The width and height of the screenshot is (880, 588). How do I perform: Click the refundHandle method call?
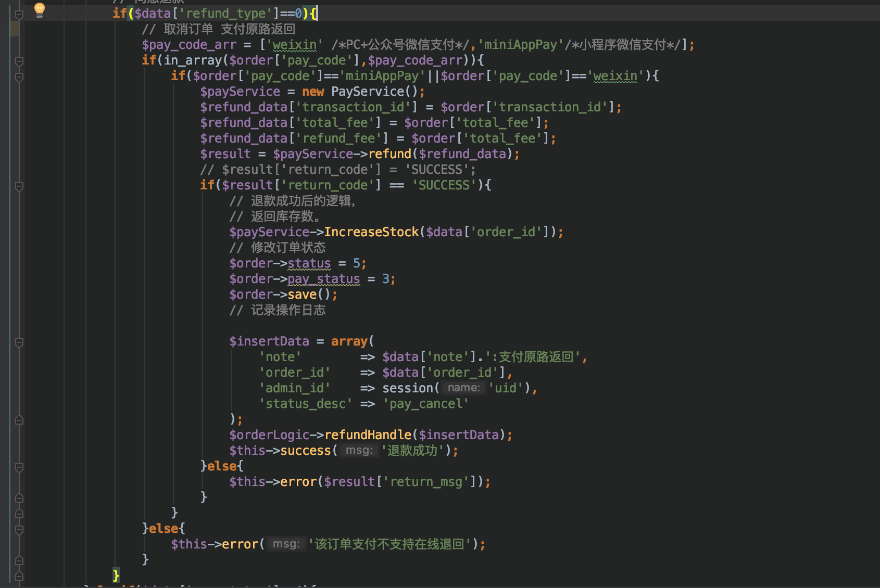[368, 435]
